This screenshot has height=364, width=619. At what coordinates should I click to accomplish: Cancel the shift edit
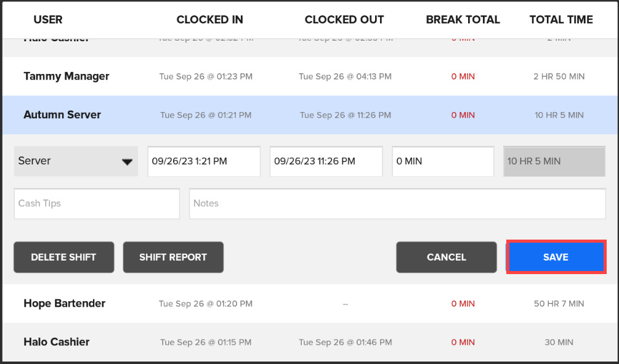coord(446,257)
